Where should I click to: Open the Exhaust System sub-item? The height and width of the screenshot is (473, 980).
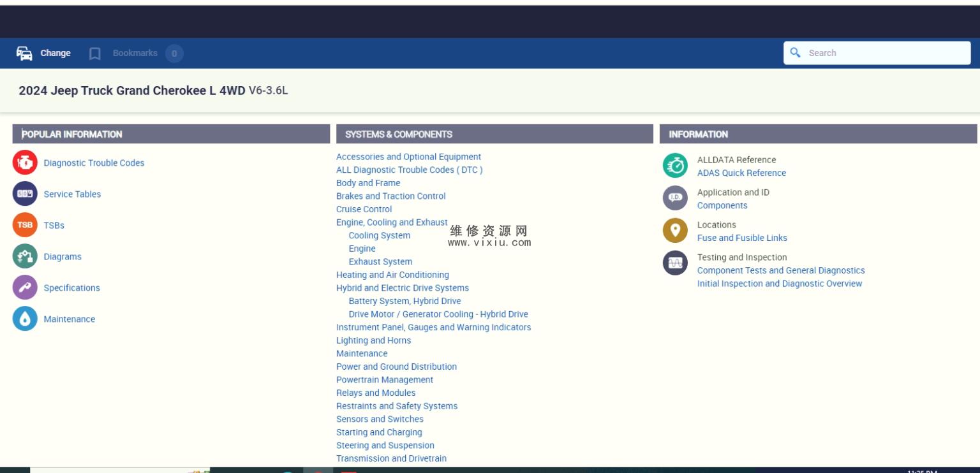(381, 262)
